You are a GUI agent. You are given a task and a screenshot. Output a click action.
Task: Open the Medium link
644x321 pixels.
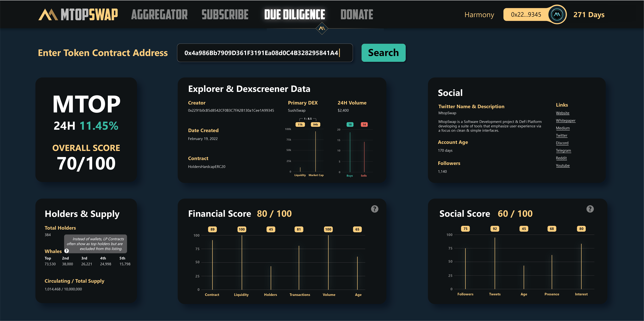tap(563, 128)
